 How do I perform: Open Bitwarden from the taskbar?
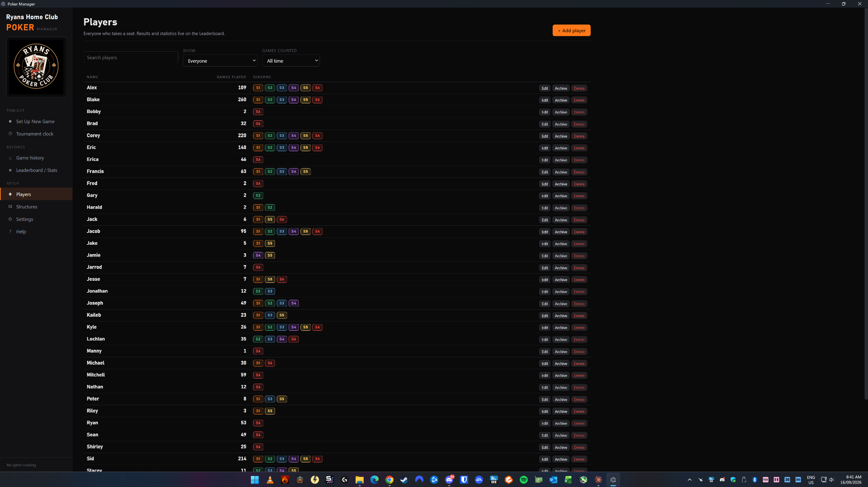(464, 480)
